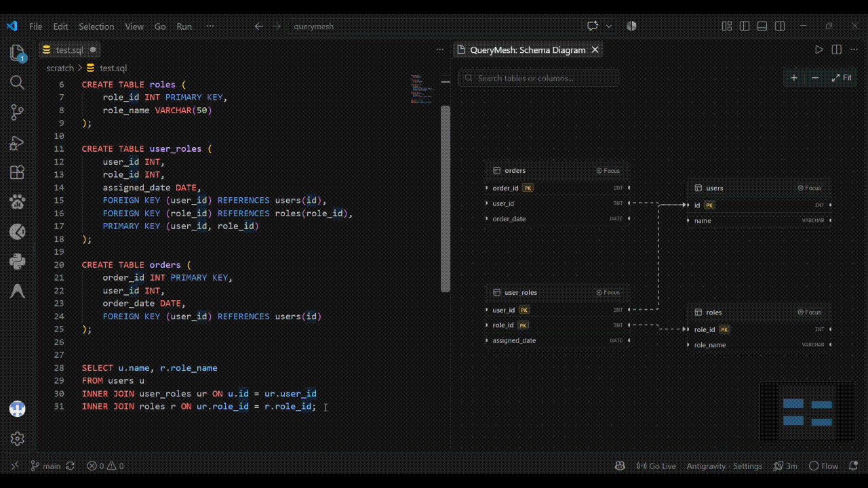The height and width of the screenshot is (488, 868).
Task: Click the main branch indicator
Action: pos(45,466)
